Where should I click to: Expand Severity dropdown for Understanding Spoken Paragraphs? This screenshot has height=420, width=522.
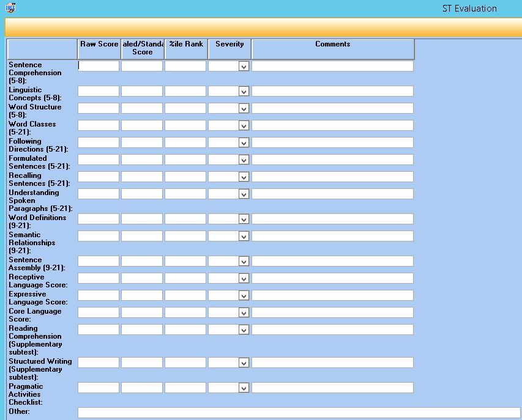[244, 194]
